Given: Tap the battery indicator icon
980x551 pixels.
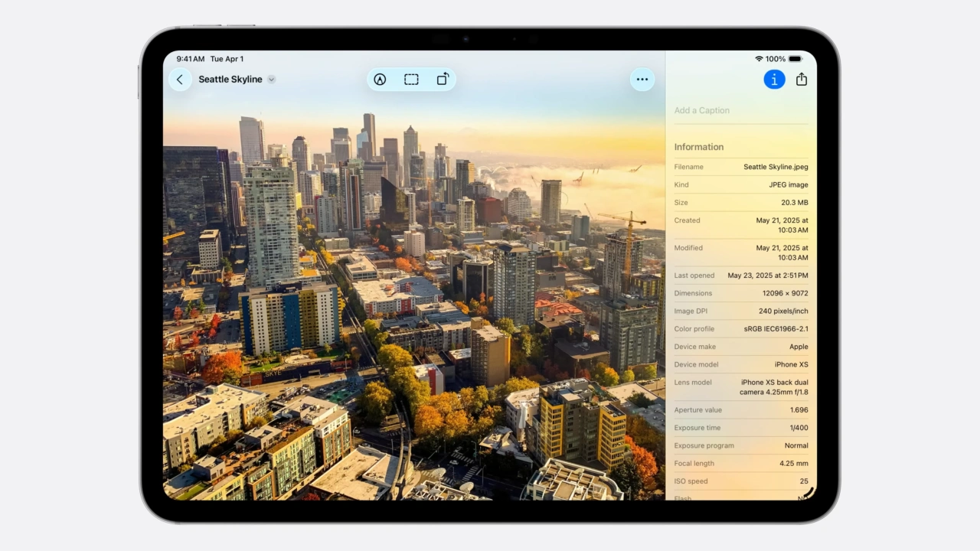Looking at the screenshot, I should [x=795, y=59].
